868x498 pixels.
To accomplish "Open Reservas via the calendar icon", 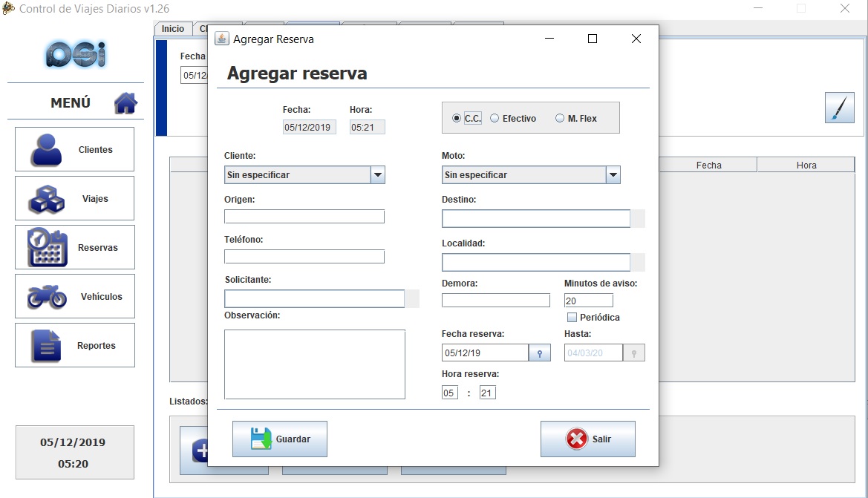I will (47, 248).
